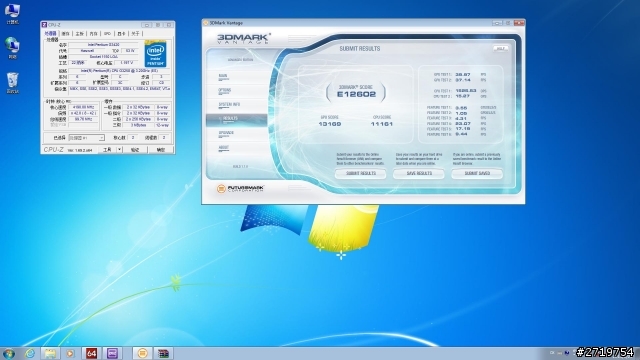Screen dimensions: 640x360
Task: Click the CPU score 11161
Action: [382, 124]
